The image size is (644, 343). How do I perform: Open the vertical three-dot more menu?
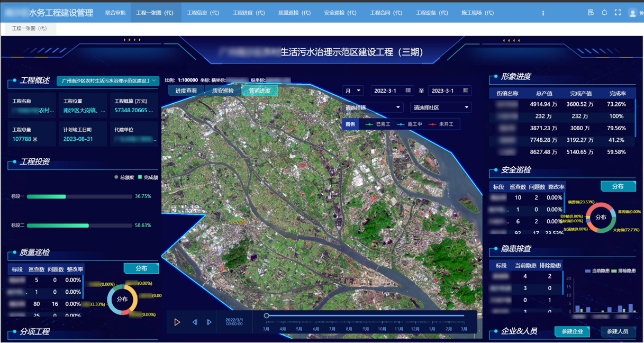click(x=543, y=13)
